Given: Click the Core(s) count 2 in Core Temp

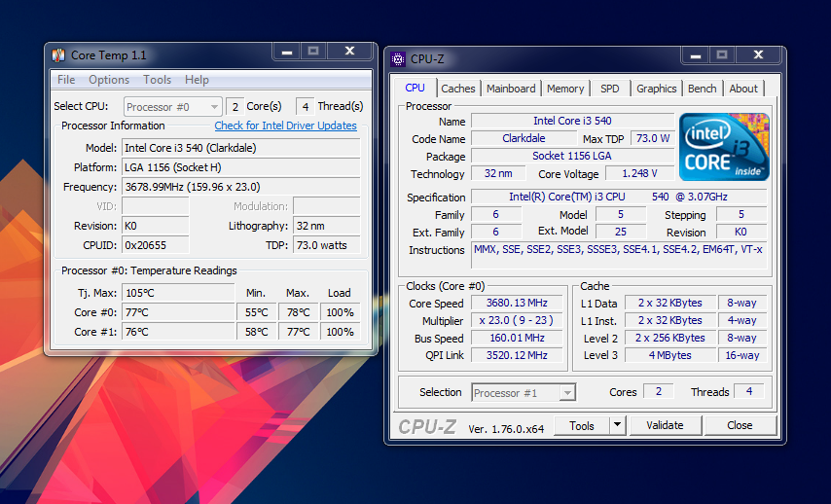Looking at the screenshot, I should pyautogui.click(x=235, y=106).
